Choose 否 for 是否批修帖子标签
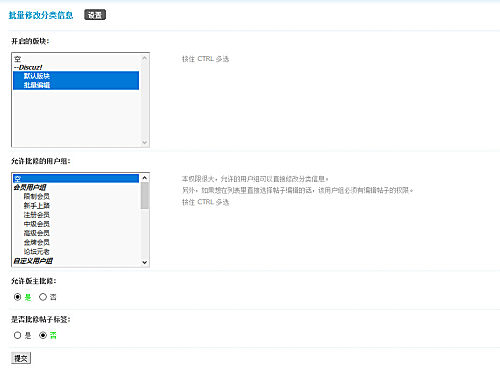 click(43, 335)
